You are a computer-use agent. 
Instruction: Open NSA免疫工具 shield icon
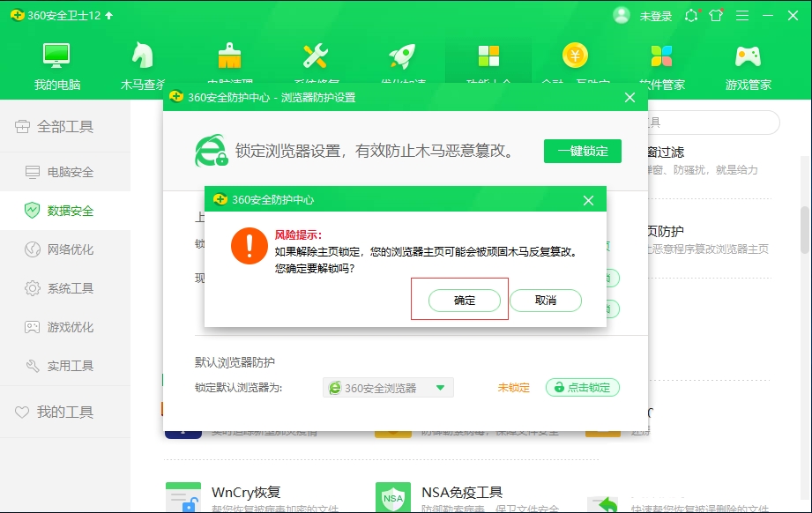click(x=393, y=497)
